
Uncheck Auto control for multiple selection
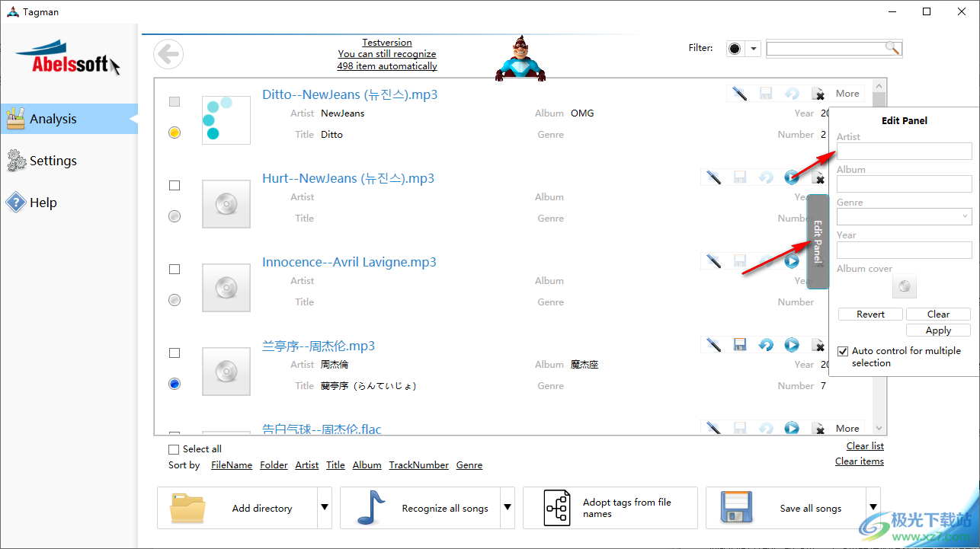coord(842,351)
